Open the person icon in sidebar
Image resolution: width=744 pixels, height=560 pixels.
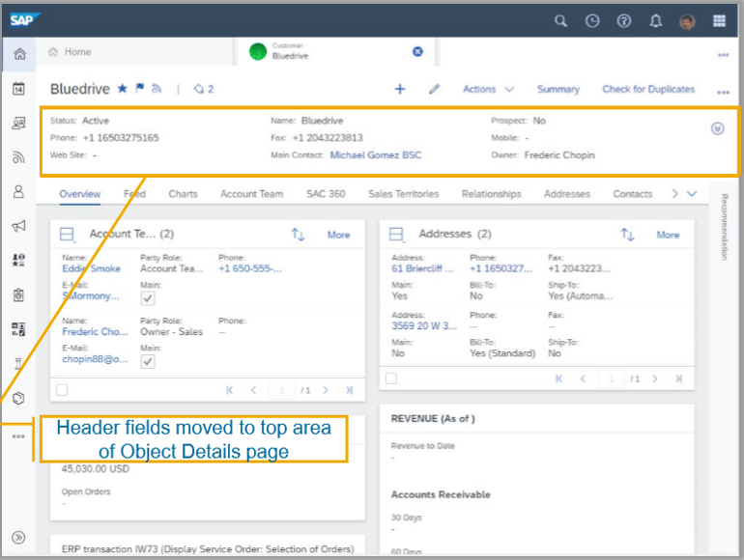18,191
